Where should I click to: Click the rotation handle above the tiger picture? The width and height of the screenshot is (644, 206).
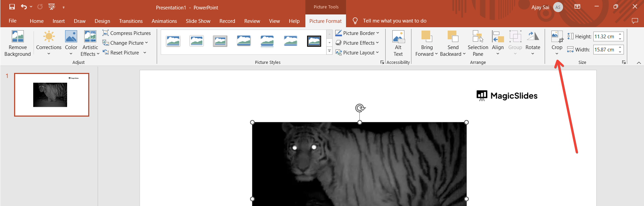(x=360, y=108)
